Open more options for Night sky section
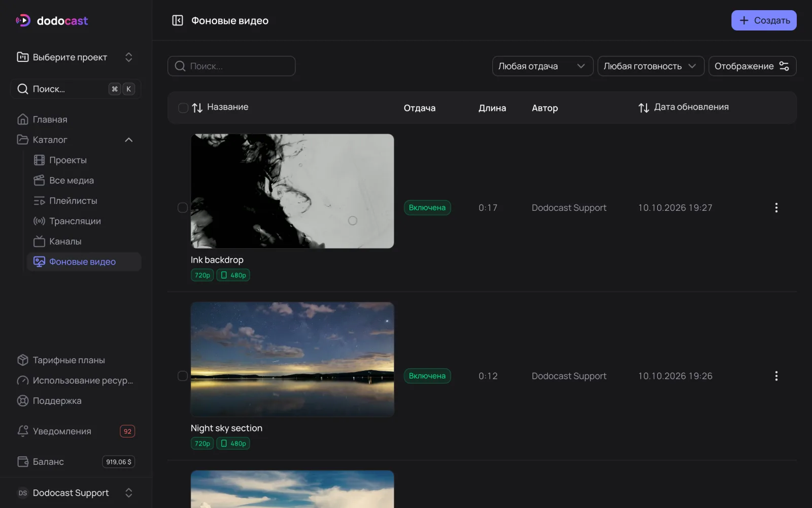 click(776, 376)
